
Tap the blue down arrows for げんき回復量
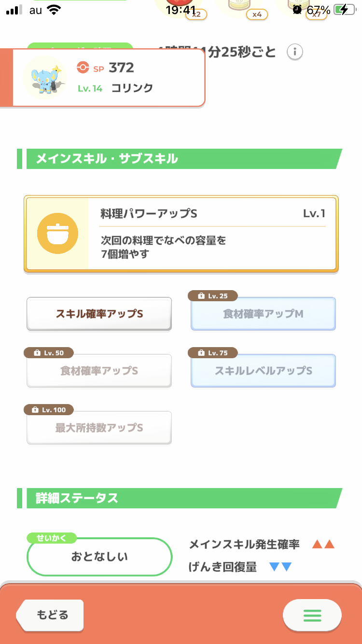click(x=280, y=567)
